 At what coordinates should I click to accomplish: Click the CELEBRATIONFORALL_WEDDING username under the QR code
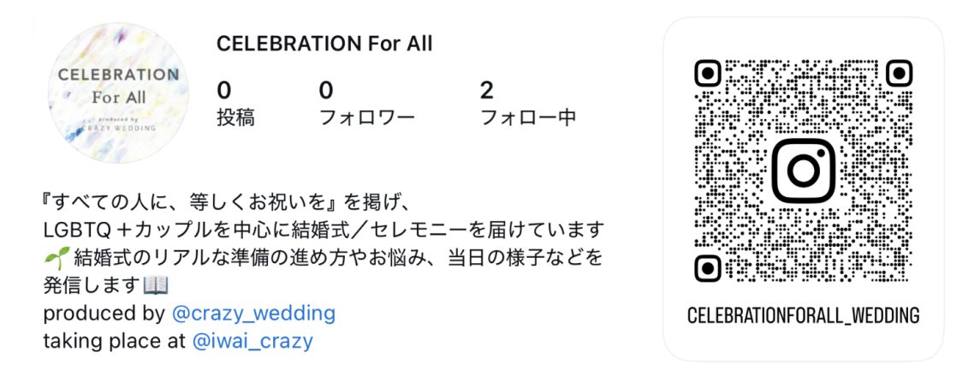(x=803, y=316)
